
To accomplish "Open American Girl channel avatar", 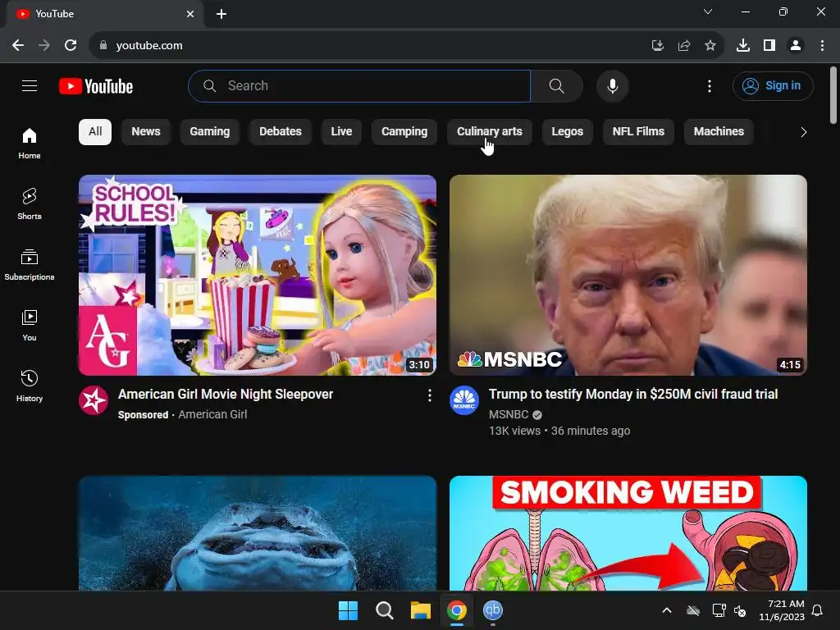I will 94,400.
